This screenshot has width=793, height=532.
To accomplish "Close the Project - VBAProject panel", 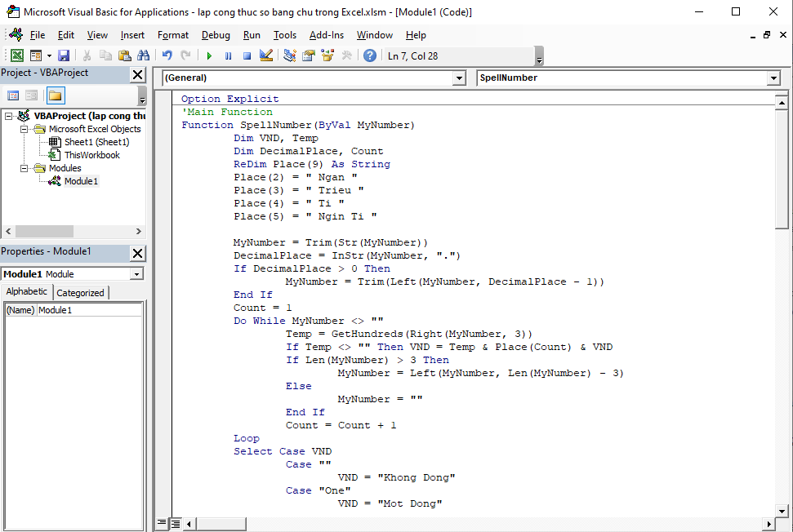I will tap(137, 74).
